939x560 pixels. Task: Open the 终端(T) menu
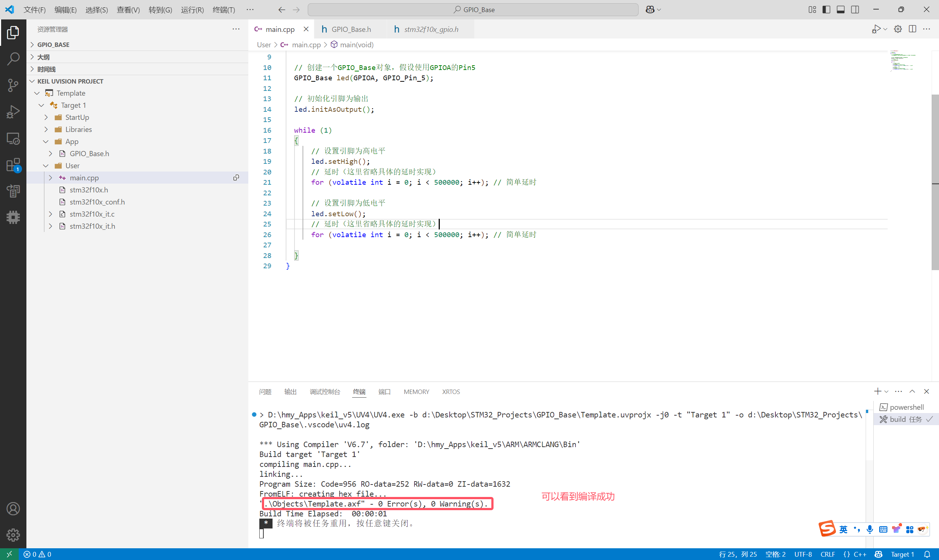(223, 10)
